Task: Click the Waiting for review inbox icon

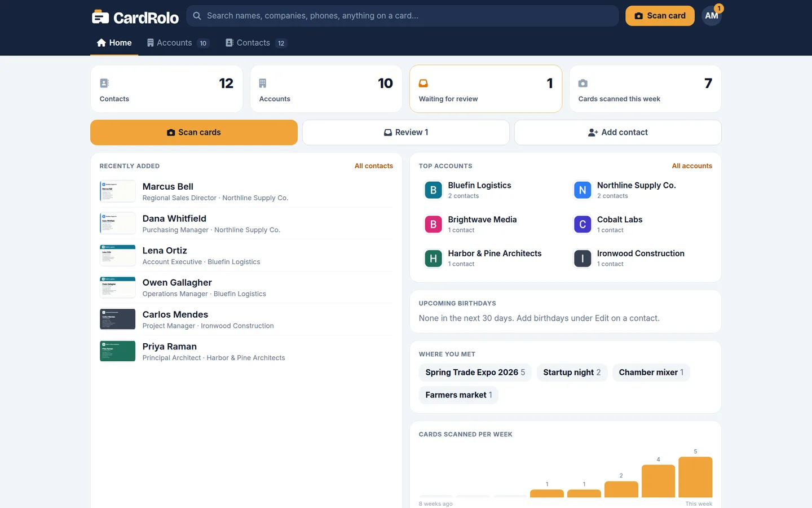Action: point(423,84)
